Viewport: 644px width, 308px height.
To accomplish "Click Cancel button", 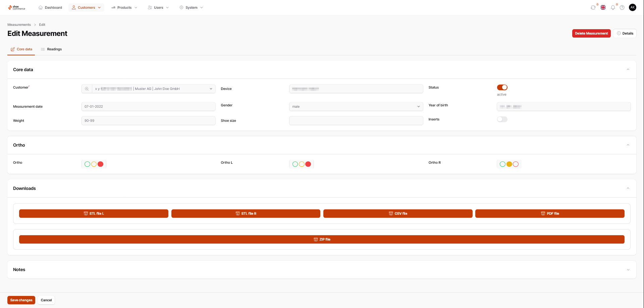I will [x=46, y=300].
